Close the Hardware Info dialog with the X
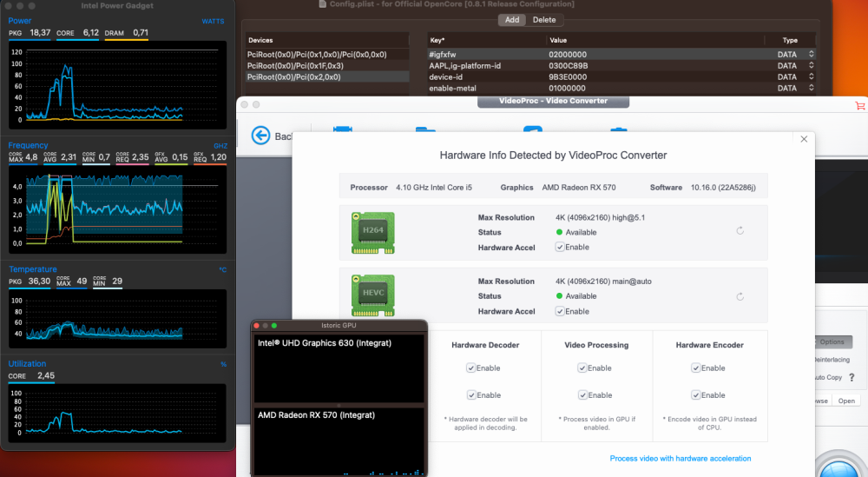The width and height of the screenshot is (868, 477). (804, 139)
